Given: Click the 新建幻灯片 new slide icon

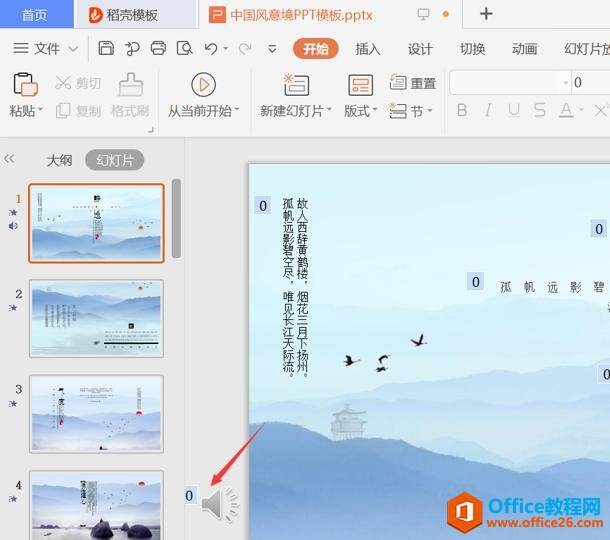Looking at the screenshot, I should click(296, 85).
